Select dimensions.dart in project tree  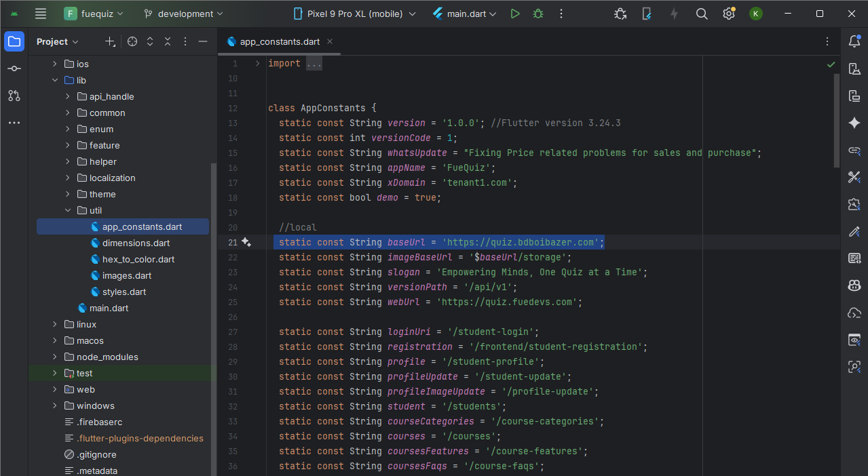[x=136, y=243]
